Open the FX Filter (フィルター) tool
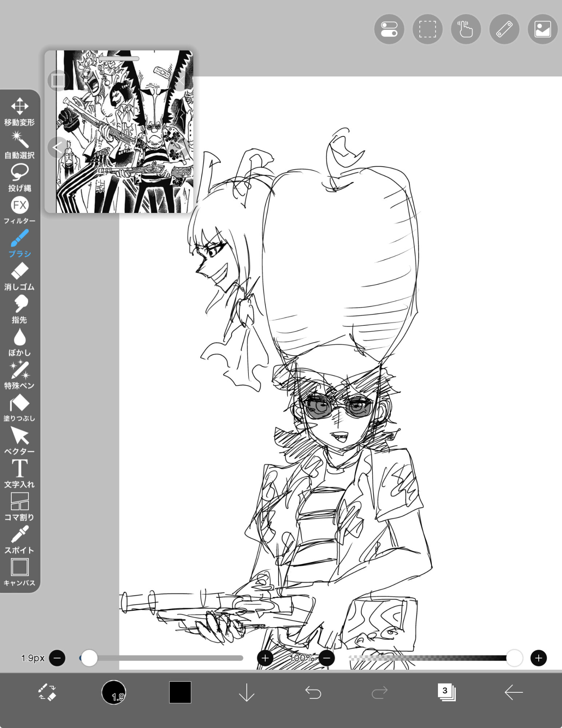 [20, 210]
